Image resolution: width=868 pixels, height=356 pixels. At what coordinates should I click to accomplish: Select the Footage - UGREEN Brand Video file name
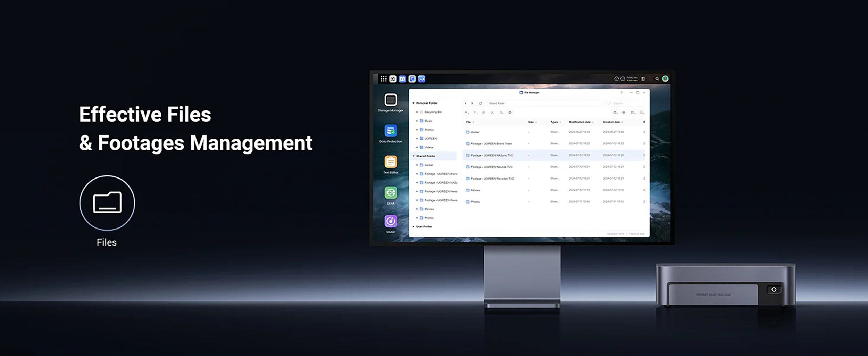click(x=491, y=143)
